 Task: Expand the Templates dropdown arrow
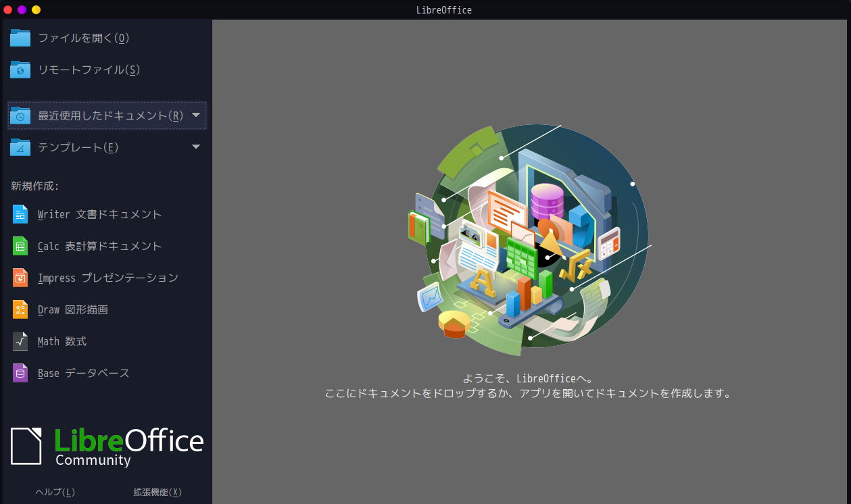pyautogui.click(x=196, y=147)
